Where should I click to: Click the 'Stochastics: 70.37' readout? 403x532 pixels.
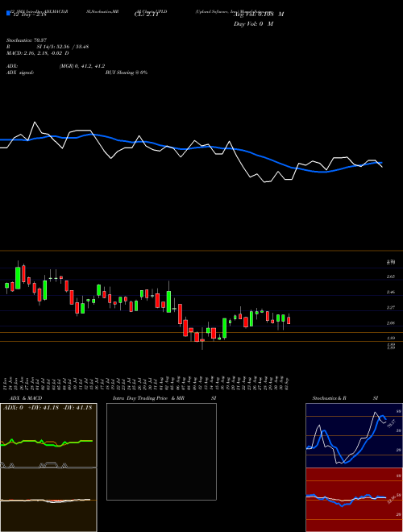pos(28,39)
